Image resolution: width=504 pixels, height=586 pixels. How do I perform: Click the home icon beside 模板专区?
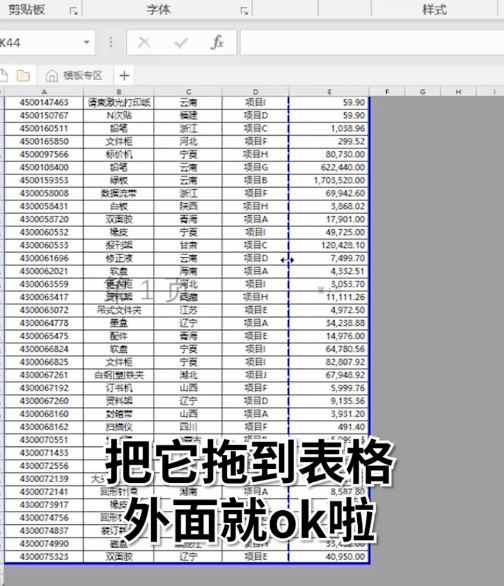(x=52, y=76)
